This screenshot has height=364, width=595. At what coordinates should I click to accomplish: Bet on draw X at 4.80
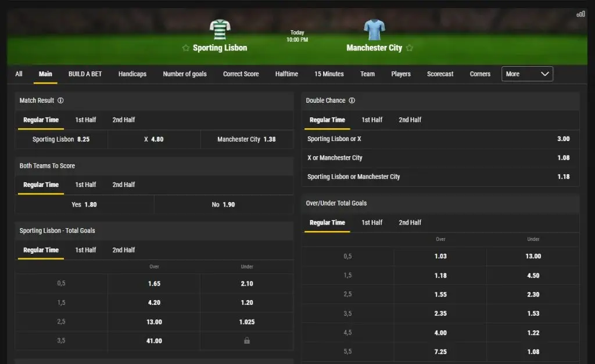pos(153,139)
